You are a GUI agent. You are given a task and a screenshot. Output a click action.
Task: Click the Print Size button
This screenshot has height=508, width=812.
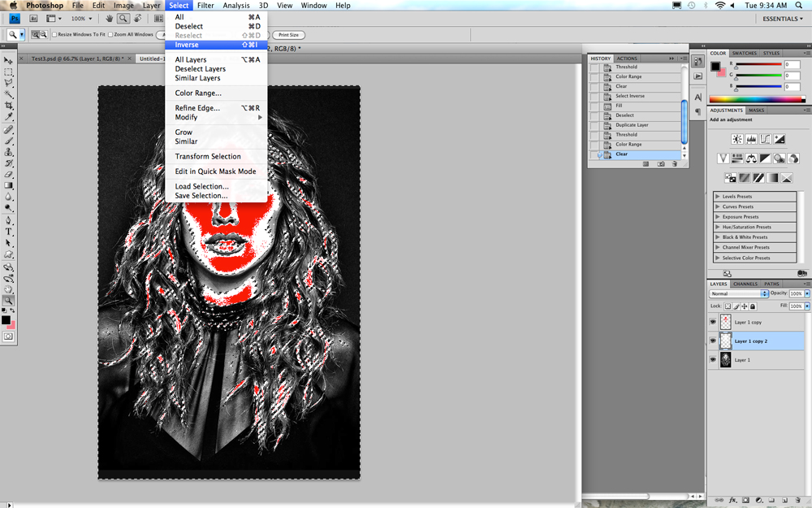coord(288,35)
